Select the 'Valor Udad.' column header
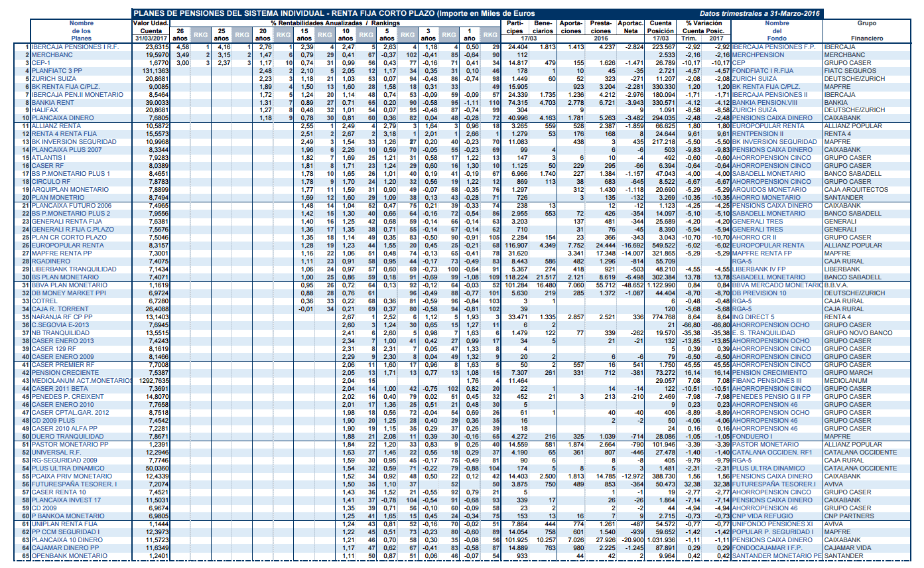The image size is (924, 568). (x=151, y=23)
